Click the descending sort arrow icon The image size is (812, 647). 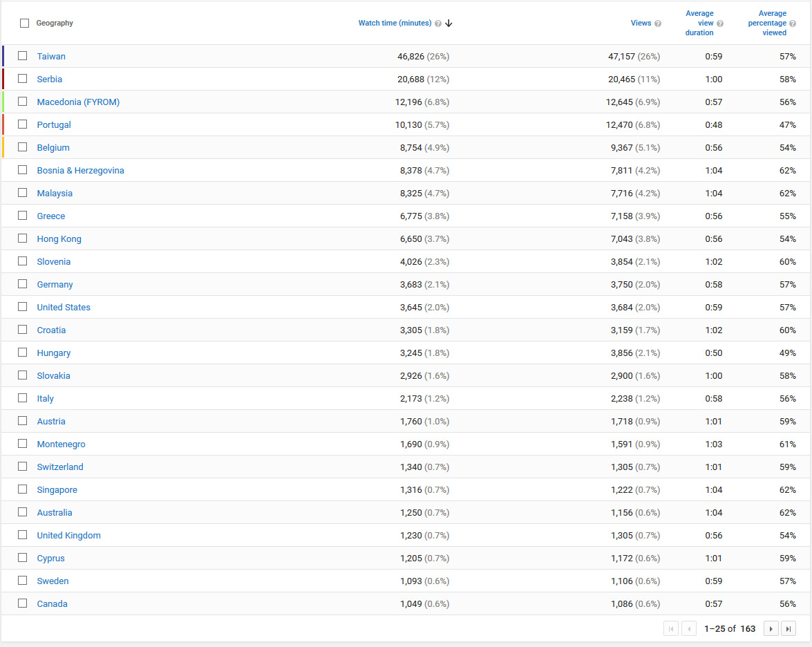pyautogui.click(x=449, y=24)
